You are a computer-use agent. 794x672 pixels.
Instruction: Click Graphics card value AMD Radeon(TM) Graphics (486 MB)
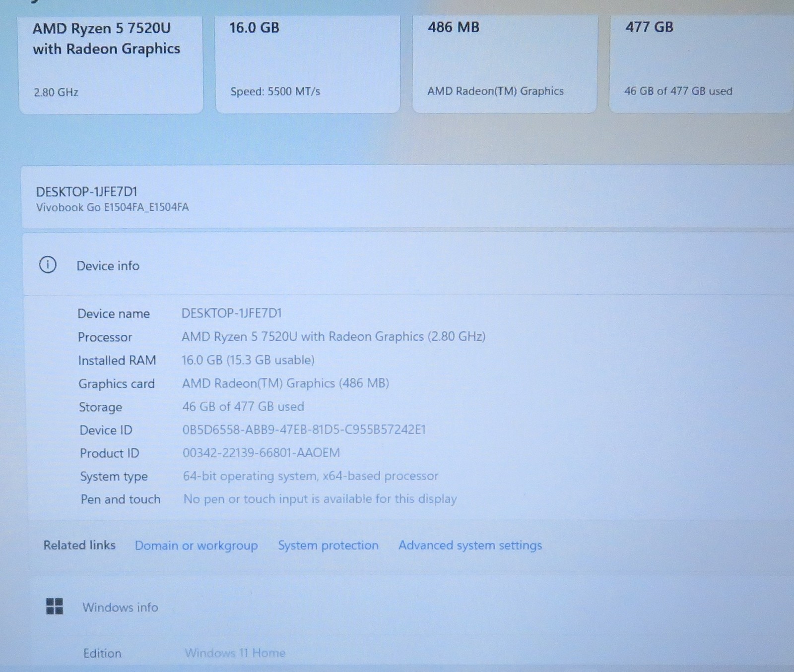(285, 383)
